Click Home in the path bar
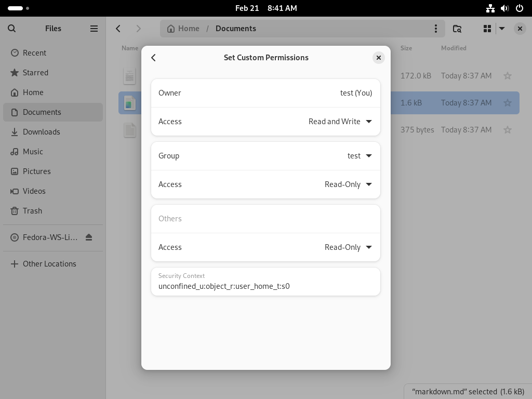Image resolution: width=532 pixels, height=399 pixels. pos(183,29)
